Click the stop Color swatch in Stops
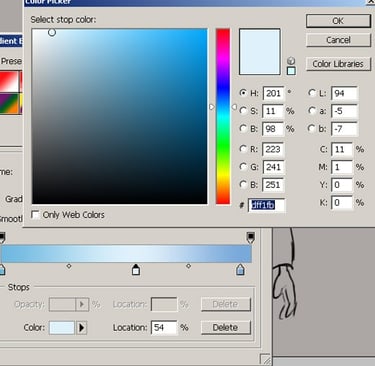The width and height of the screenshot is (375, 366). coord(62,328)
